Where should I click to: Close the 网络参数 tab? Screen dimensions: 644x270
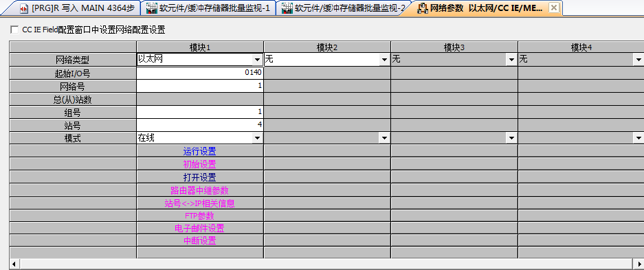pyautogui.click(x=554, y=8)
